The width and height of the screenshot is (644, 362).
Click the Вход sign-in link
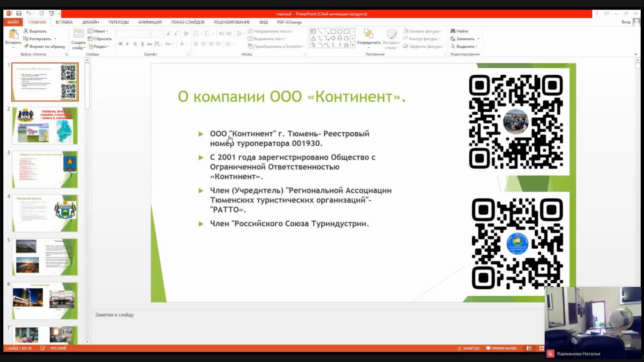coord(626,22)
